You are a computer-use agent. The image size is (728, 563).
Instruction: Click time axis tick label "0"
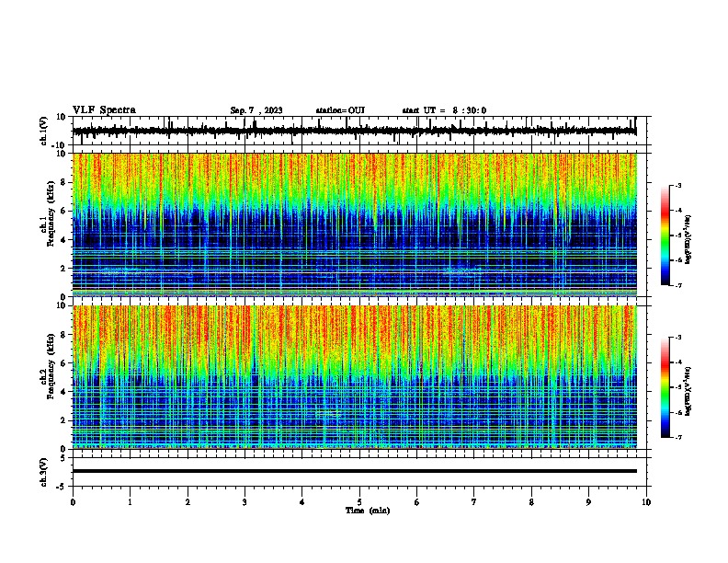(73, 502)
